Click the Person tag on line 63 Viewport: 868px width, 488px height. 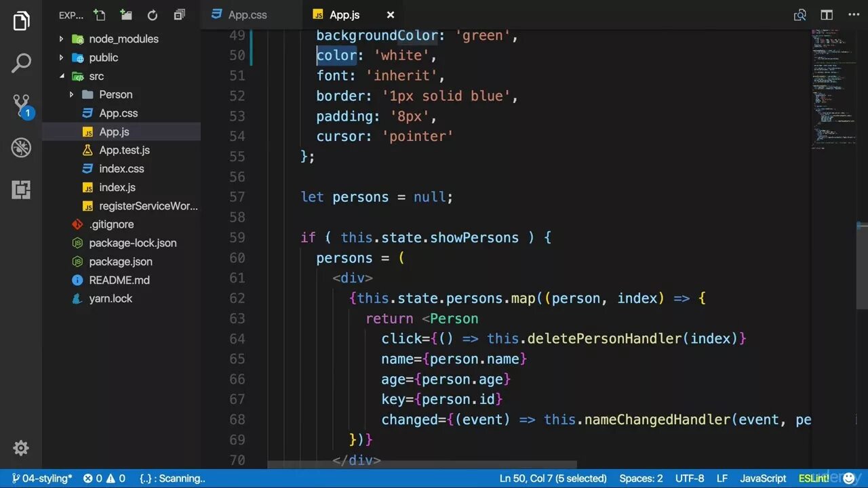pos(454,319)
